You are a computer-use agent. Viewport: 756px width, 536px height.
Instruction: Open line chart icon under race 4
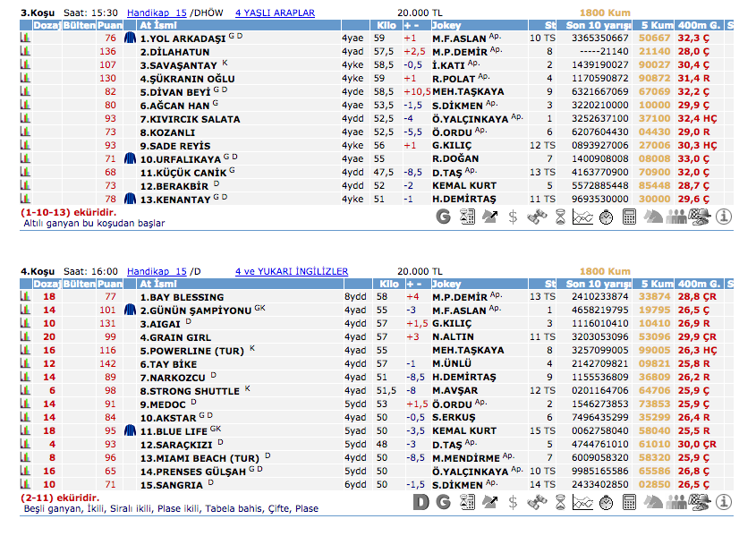coord(582,503)
